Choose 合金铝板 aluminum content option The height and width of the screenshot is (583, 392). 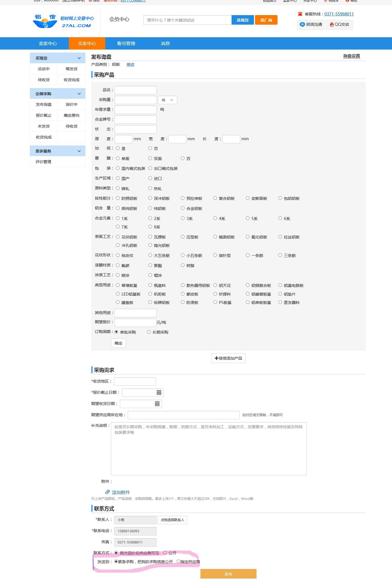(183, 208)
